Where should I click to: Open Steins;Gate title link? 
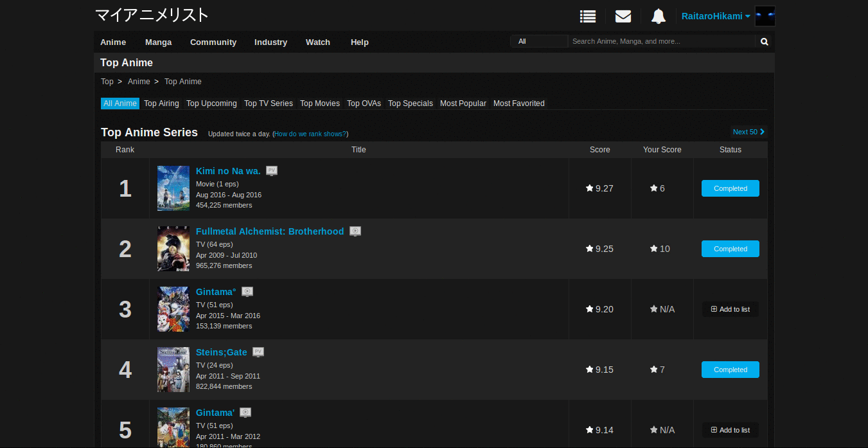pos(222,352)
